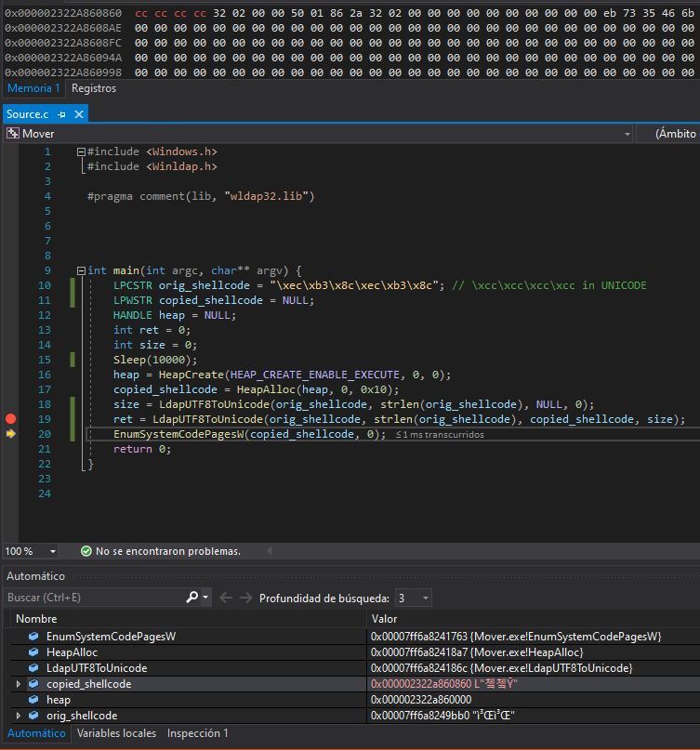Screen dimensions: 700x750
Task: Close the Source.c tab
Action: [x=79, y=114]
